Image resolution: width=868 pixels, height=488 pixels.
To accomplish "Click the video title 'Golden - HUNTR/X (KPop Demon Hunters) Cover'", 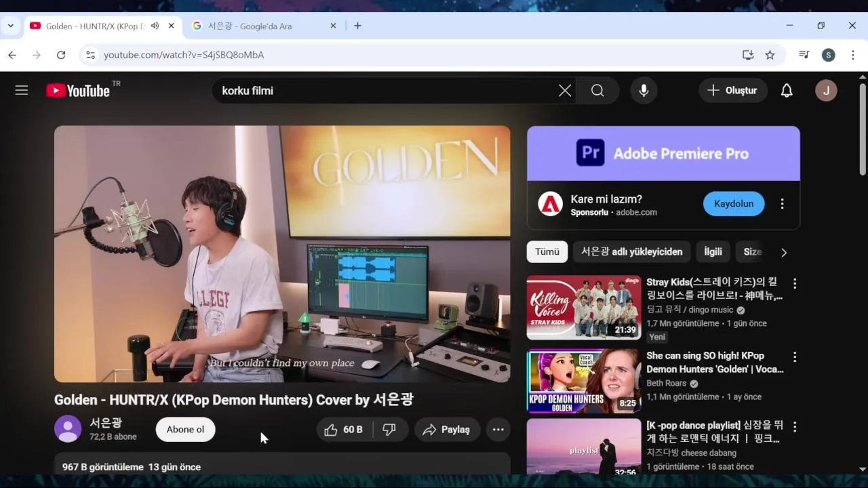I will coord(234,399).
